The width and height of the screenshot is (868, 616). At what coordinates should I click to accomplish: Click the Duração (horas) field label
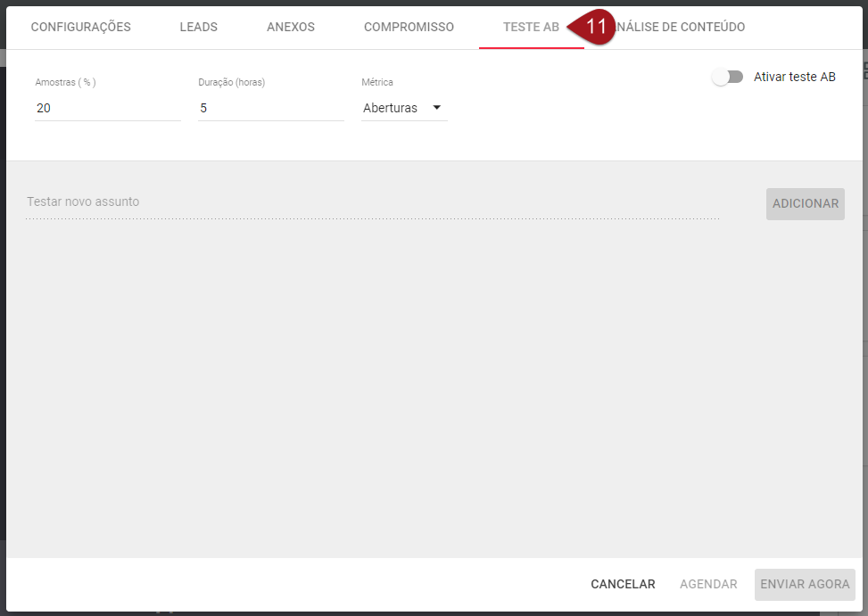(231, 82)
